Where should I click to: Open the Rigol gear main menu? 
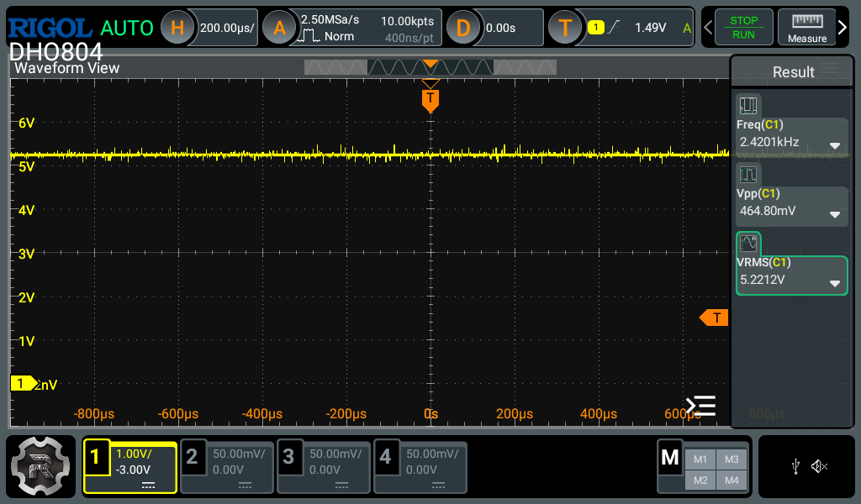tap(40, 467)
